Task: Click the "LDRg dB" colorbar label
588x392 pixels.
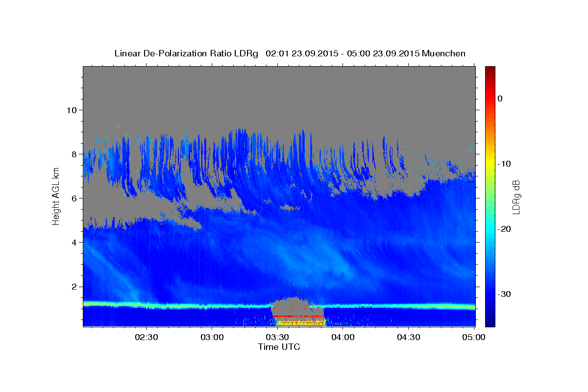Action: point(516,196)
